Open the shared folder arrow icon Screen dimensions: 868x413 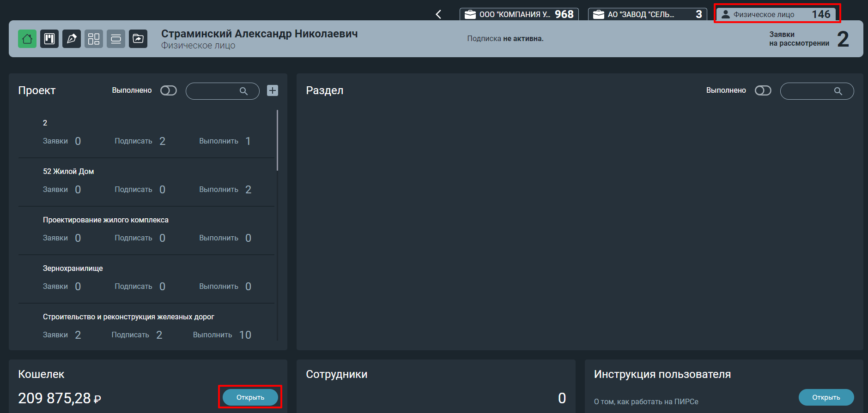138,39
